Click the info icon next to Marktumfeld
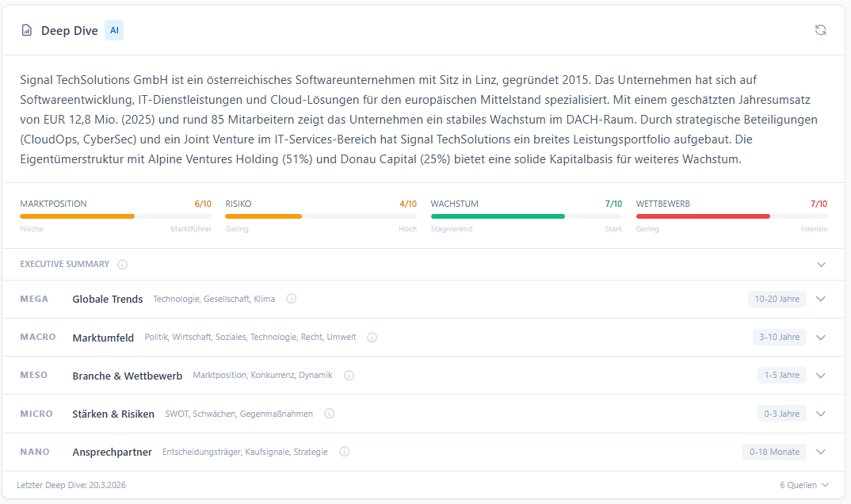The height and width of the screenshot is (504, 851). point(372,337)
